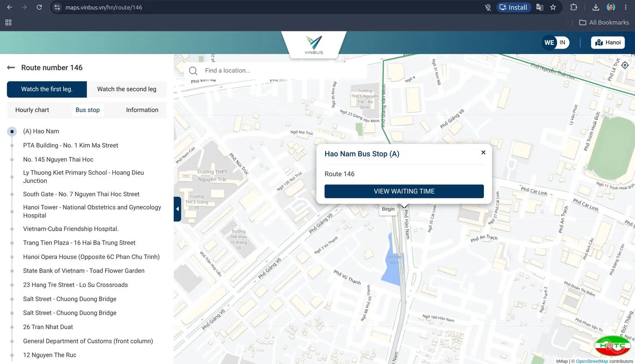Select Watch the first leg

[47, 89]
